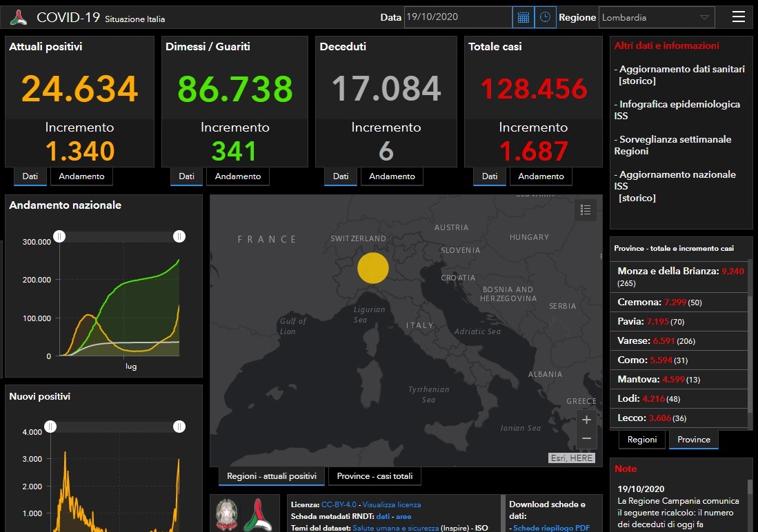Click the CC-BY-4.0 license link
Screen dimensions: 758x532
(339, 504)
